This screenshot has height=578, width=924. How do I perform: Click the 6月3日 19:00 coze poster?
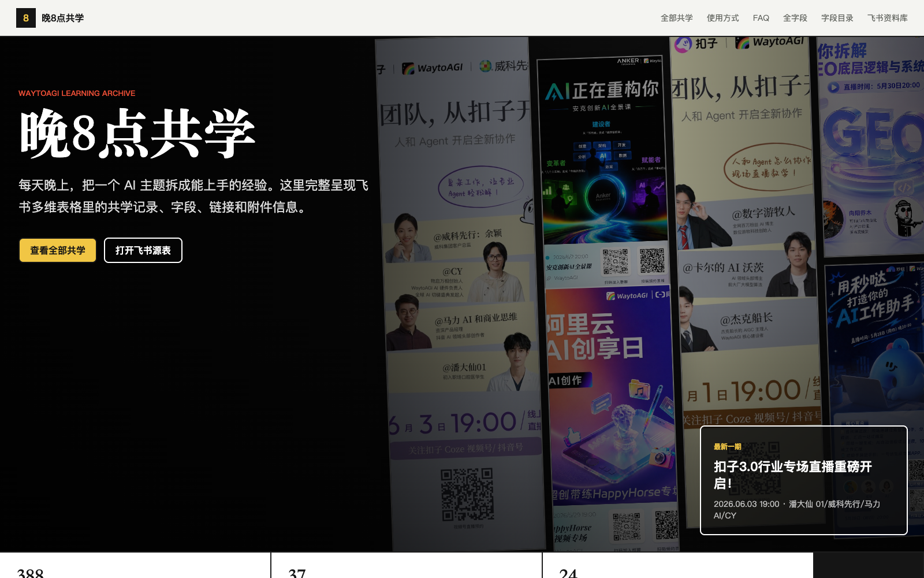click(459, 295)
